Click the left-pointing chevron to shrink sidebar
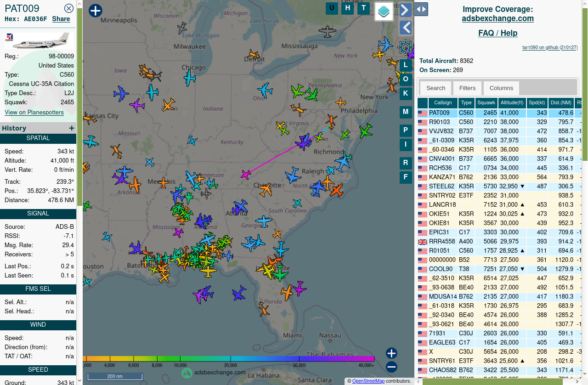Viewport: 588px width, 385px height. click(405, 28)
